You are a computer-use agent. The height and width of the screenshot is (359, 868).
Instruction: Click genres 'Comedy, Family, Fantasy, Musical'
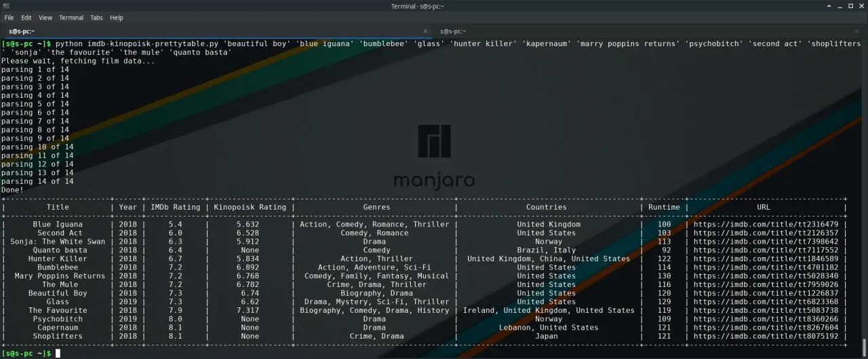[376, 276]
